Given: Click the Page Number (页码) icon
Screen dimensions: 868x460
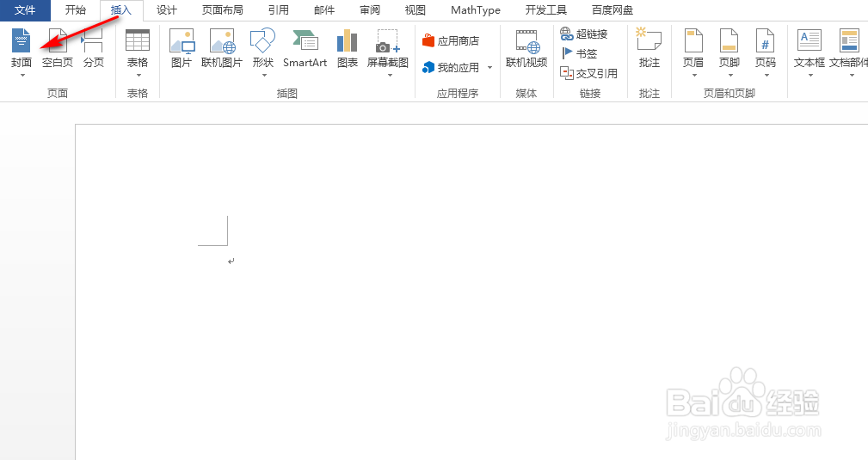Looking at the screenshot, I should coord(766,40).
